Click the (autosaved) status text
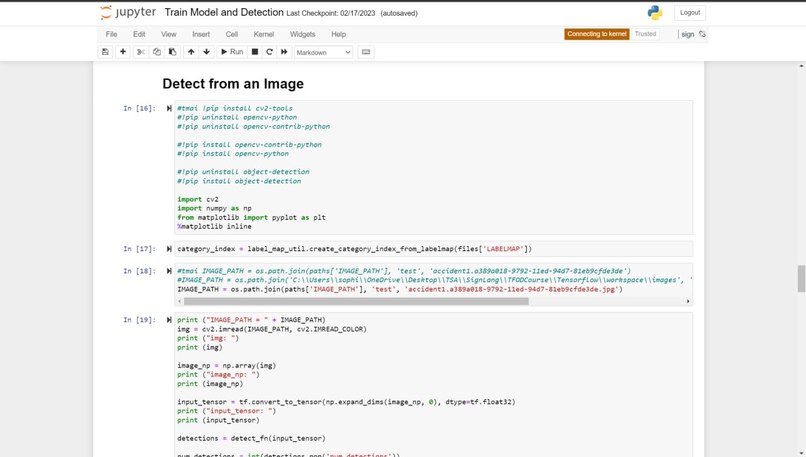 (x=399, y=13)
